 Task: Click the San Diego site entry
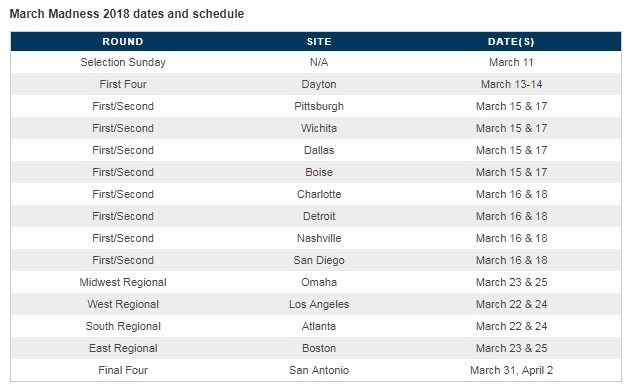(319, 260)
